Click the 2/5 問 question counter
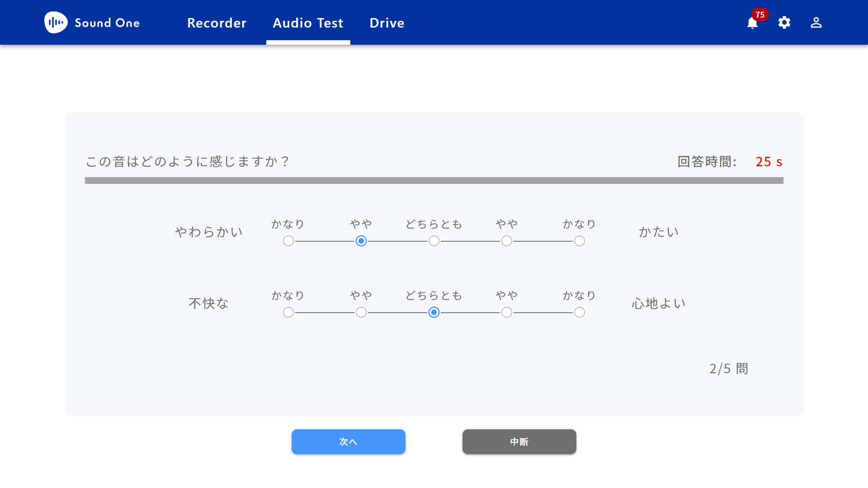Image resolution: width=868 pixels, height=488 pixels. 729,369
